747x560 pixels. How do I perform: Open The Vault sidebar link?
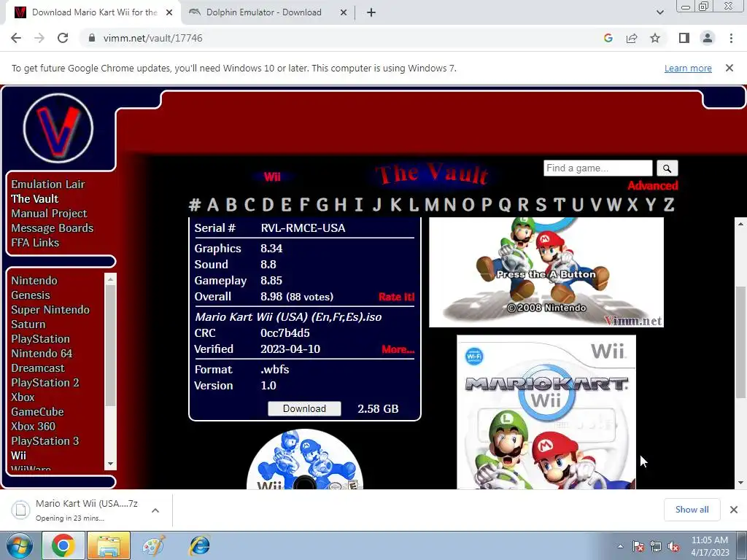click(x=34, y=198)
